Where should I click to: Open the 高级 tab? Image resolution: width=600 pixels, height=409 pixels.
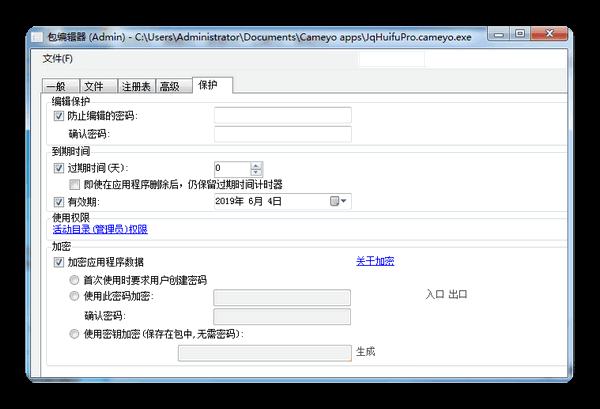coord(173,86)
